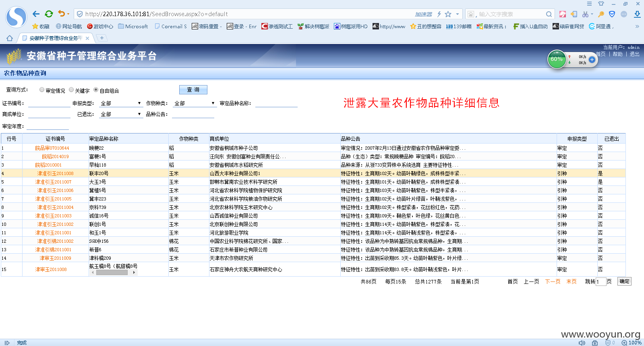Go to next page via 下一页 link

point(553,281)
